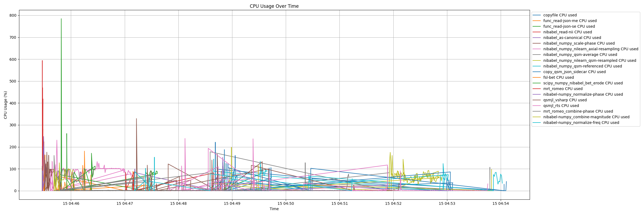
Task: Click the "15 04:51" time tick label
Action: click(x=340, y=203)
